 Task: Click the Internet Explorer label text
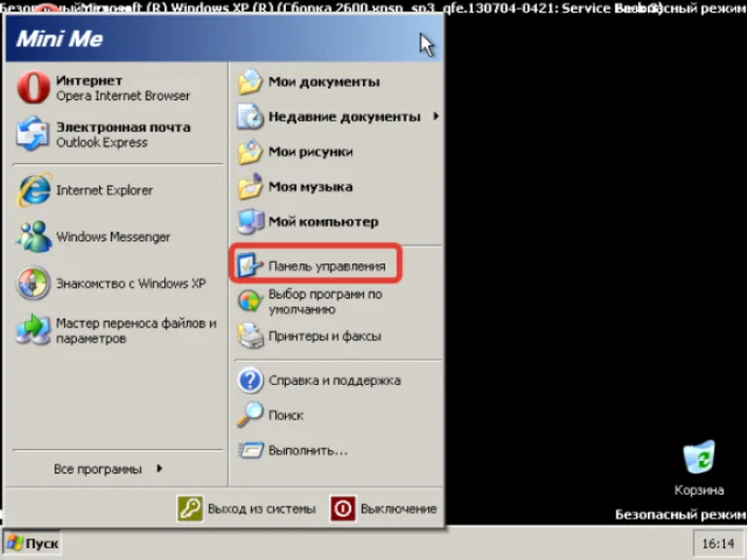(x=104, y=190)
